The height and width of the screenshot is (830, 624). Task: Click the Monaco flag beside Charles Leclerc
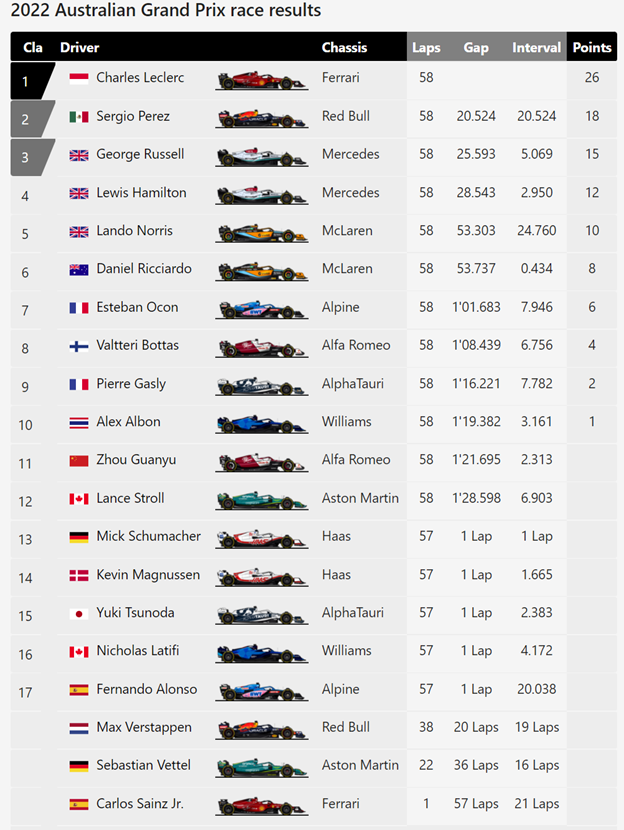[x=78, y=78]
